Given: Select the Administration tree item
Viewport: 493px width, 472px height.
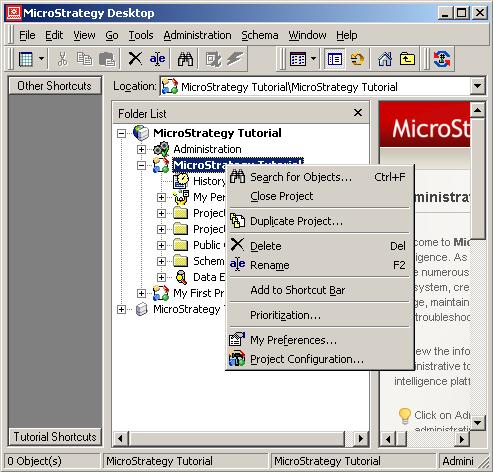Looking at the screenshot, I should 207,149.
